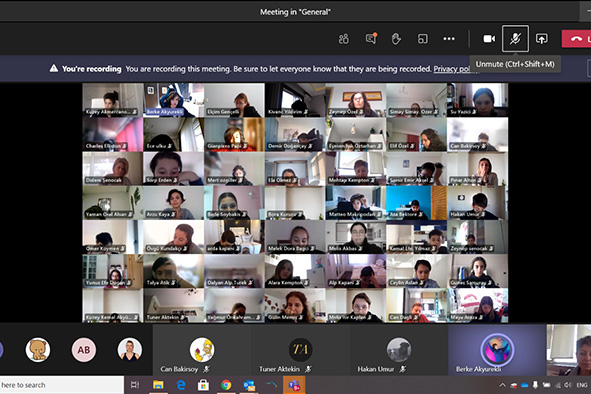The width and height of the screenshot is (591, 394).
Task: Unmute the microphone
Action: point(515,38)
